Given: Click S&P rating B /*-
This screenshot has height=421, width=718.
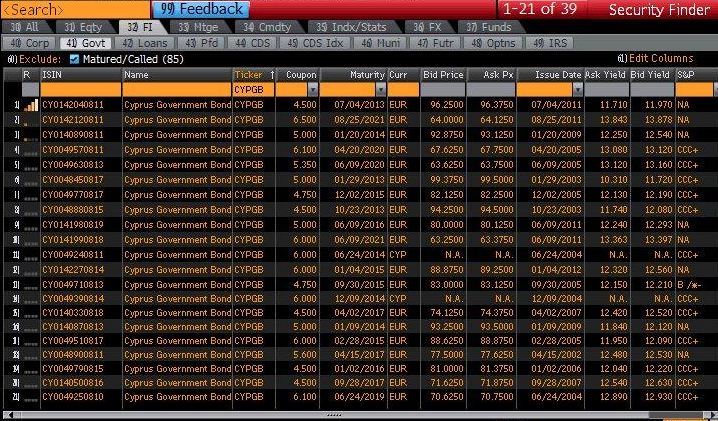Looking at the screenshot, I should coord(689,285).
